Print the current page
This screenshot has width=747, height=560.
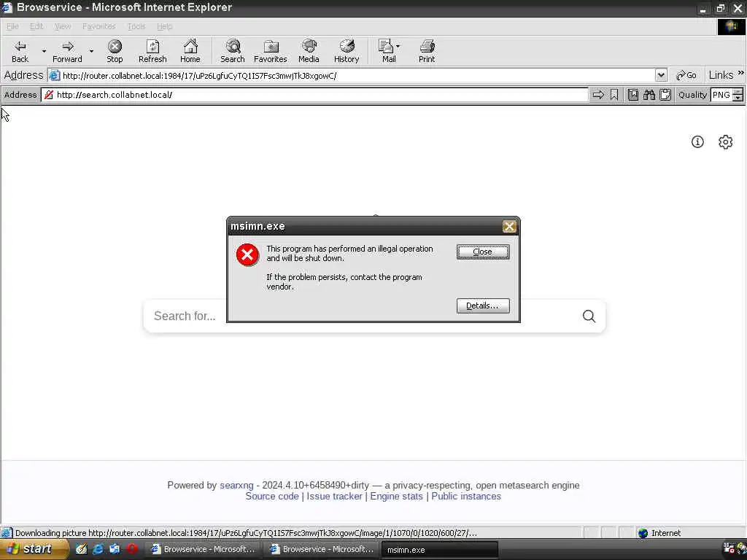point(427,52)
